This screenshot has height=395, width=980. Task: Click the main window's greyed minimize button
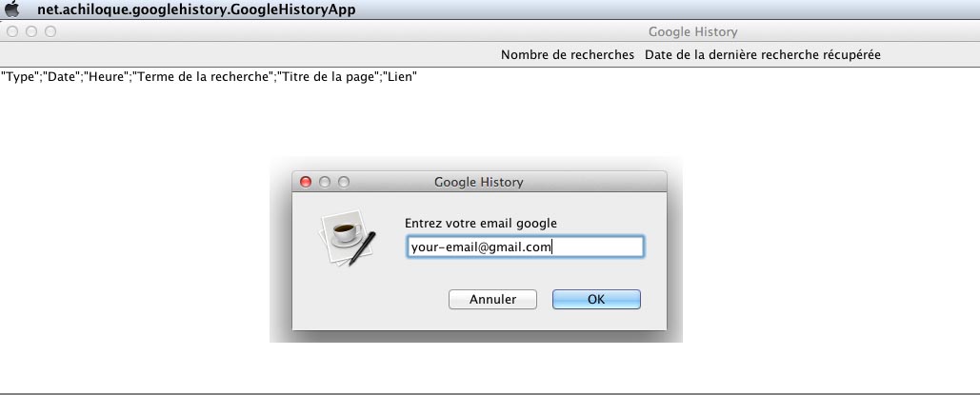(x=31, y=31)
